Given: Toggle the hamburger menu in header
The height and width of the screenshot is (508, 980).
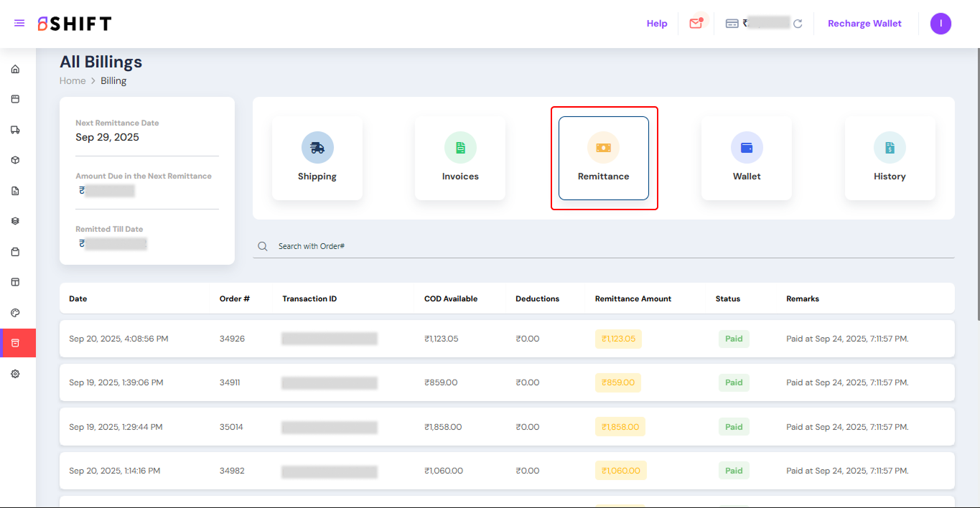Looking at the screenshot, I should click(19, 24).
